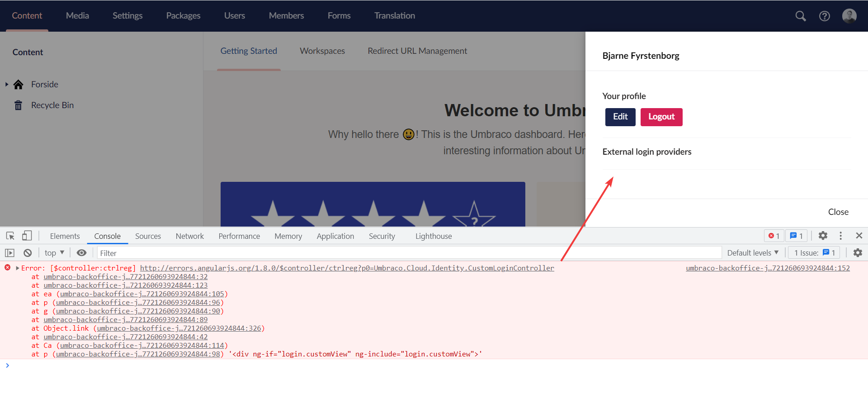Open the Network panel in DevTools
Viewport: 868px width, 408px height.
[189, 236]
